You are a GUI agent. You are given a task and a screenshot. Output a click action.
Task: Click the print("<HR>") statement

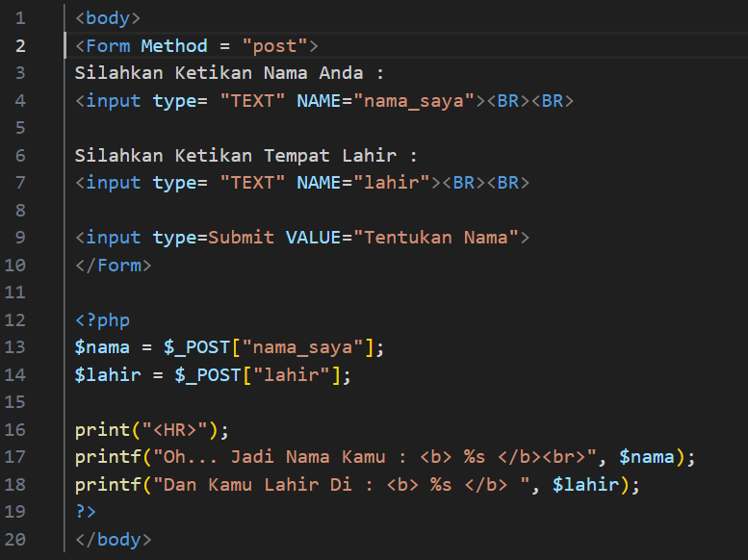[152, 430]
